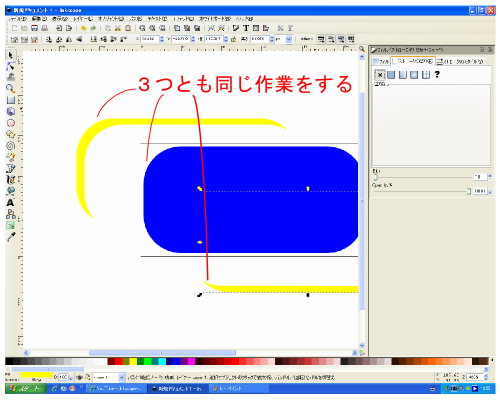Viewport: 500px width, 400px height.
Task: Select the Calligraphy tool
Action: (11, 180)
